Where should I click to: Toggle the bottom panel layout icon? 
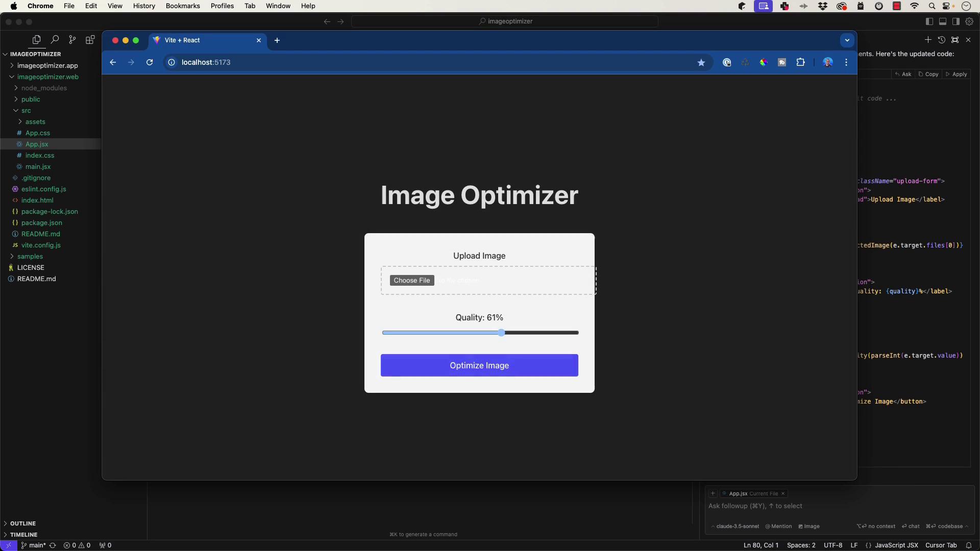943,21
